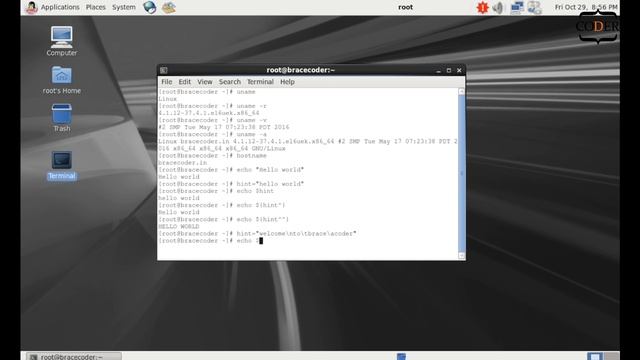Maximize the terminal window
The image size is (640, 360).
pos(449,71)
